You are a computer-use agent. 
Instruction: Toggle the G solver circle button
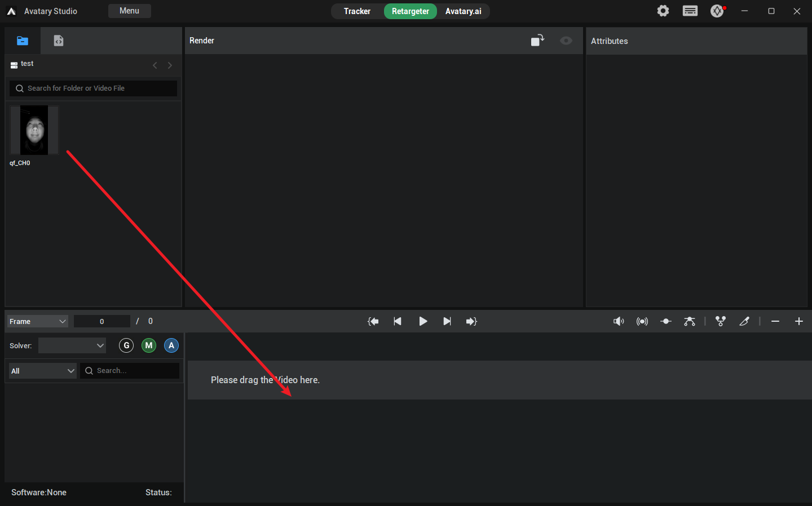(126, 345)
